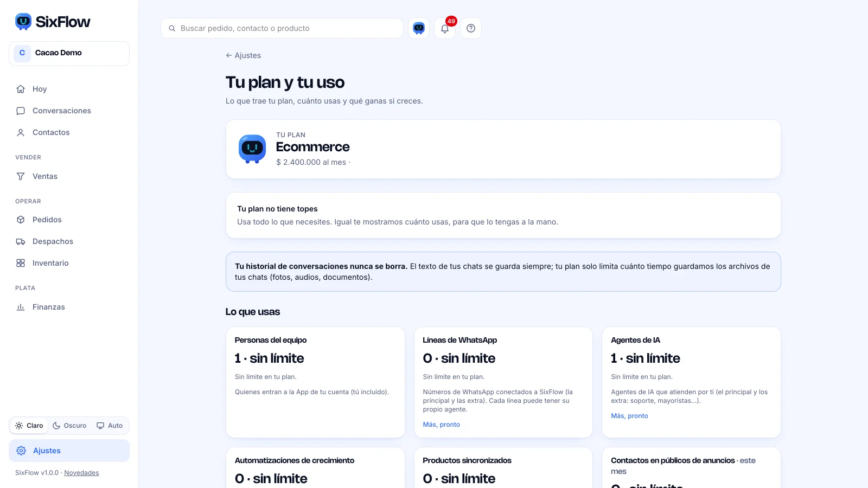Open notifications bell with 49 badge
The height and width of the screenshot is (488, 868).
[445, 28]
